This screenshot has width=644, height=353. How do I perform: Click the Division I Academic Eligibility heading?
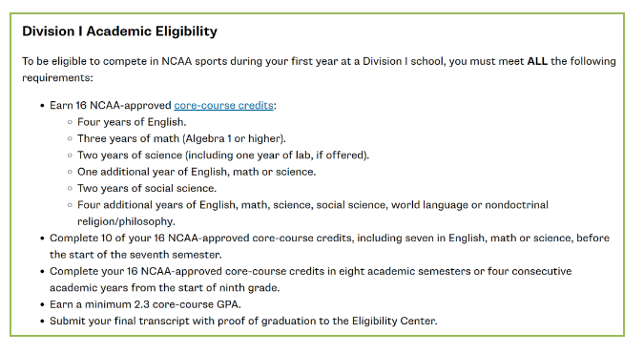(x=119, y=31)
